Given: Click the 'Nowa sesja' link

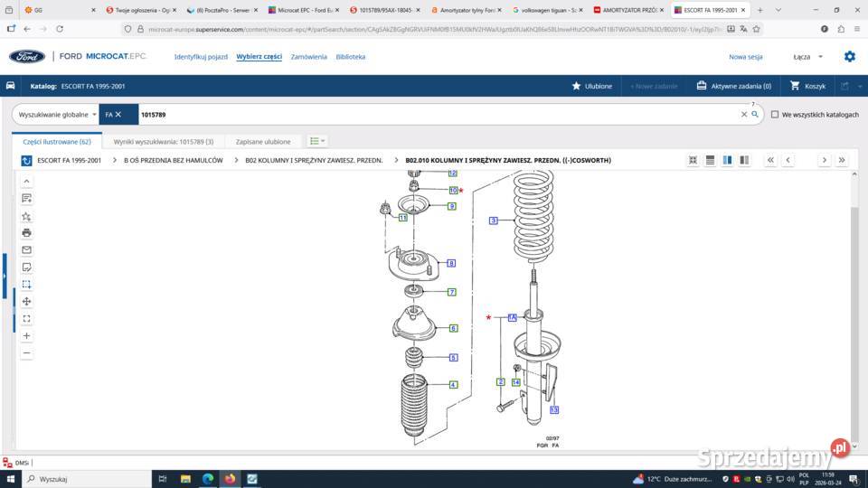Looking at the screenshot, I should (x=745, y=57).
